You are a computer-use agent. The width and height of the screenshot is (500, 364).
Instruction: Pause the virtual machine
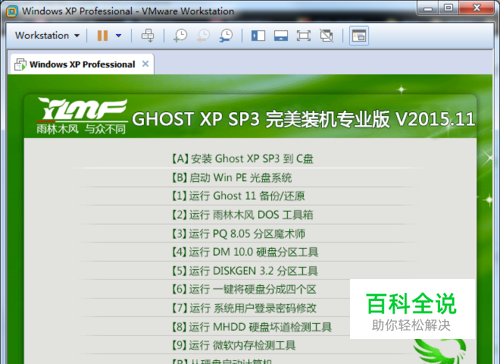tap(102, 35)
